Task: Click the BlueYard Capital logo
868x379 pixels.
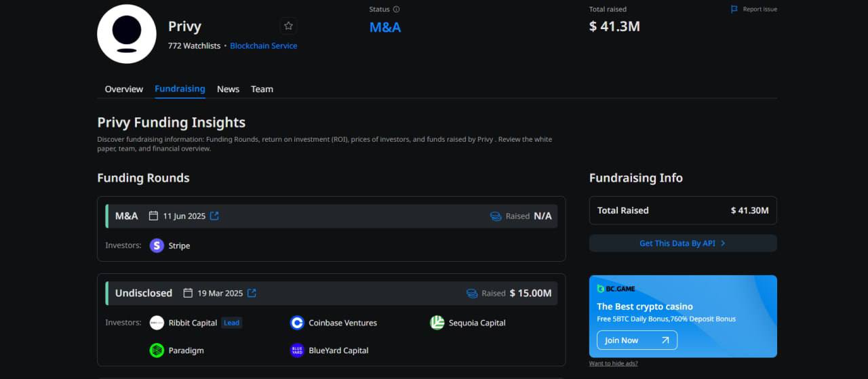Action: click(297, 351)
